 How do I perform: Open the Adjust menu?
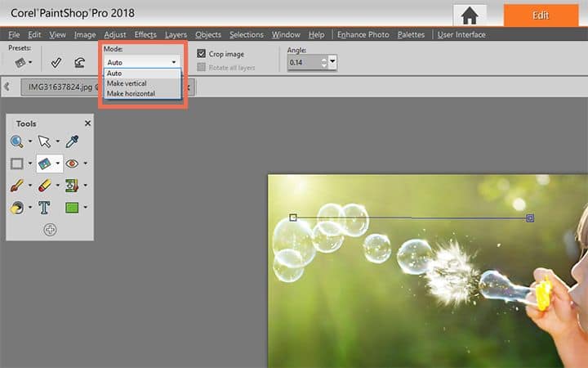[115, 35]
